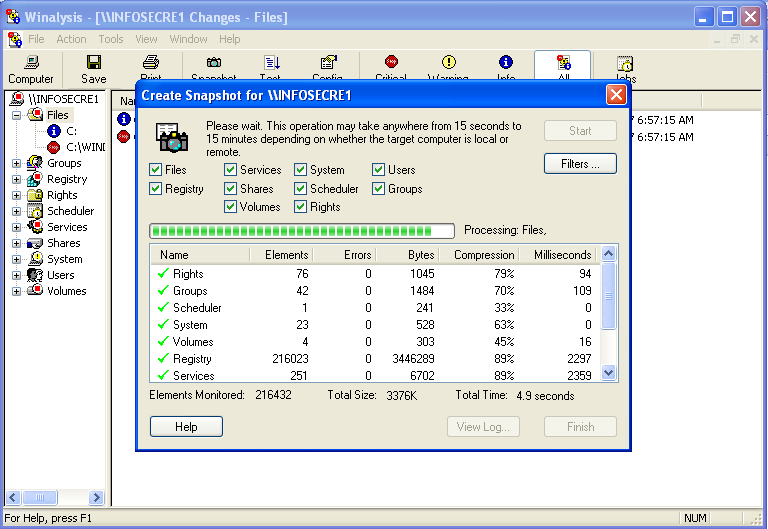Viewport: 768px width, 529px height.
Task: Click the snapshot progress bar
Action: [302, 231]
